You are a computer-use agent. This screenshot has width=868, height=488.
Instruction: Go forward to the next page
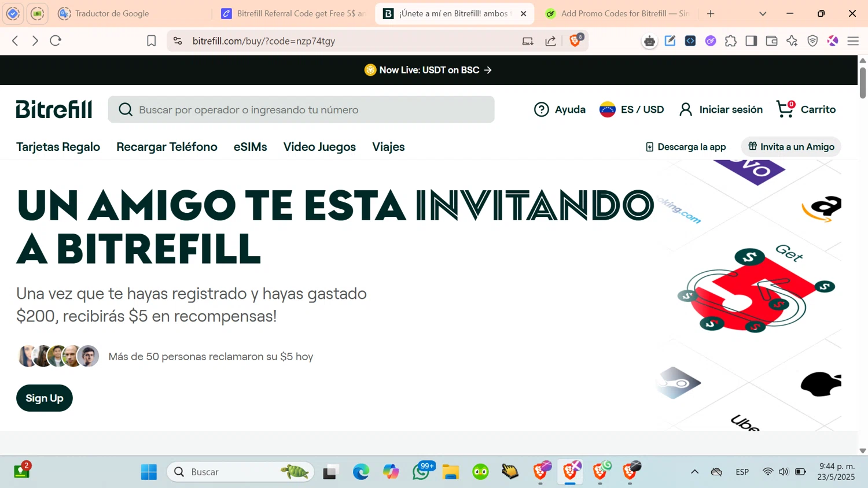(x=35, y=40)
